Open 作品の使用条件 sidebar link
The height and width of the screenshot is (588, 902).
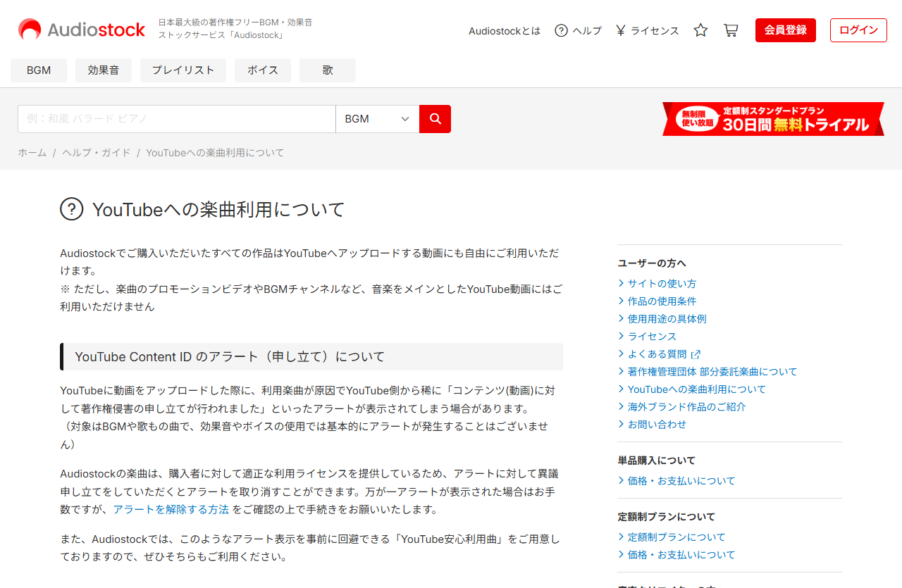coord(662,301)
